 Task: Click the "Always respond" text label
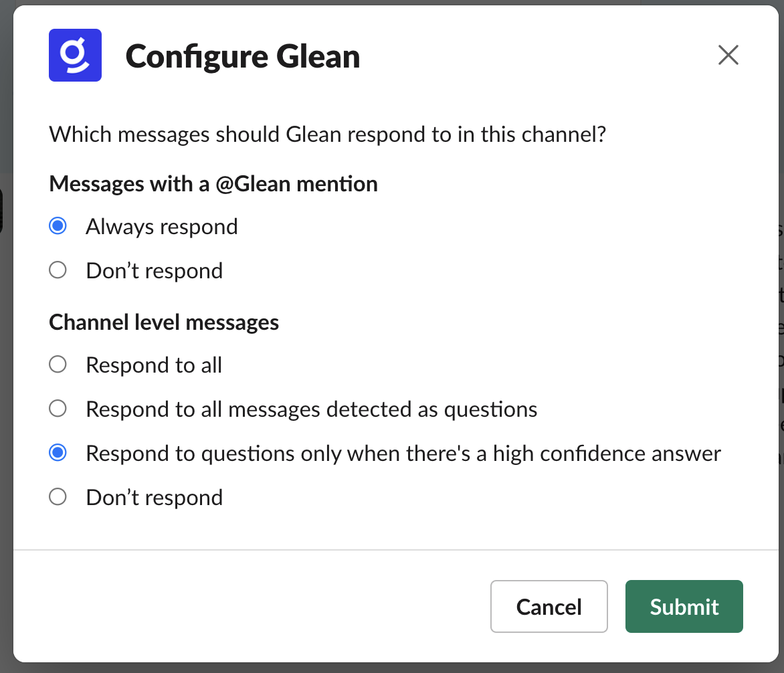pyautogui.click(x=161, y=226)
